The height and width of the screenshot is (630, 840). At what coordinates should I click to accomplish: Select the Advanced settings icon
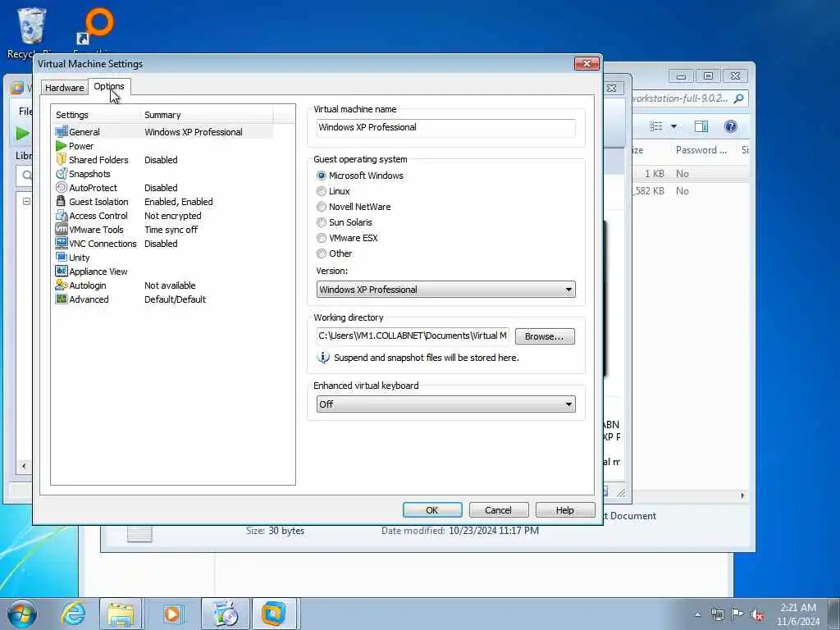click(x=62, y=299)
